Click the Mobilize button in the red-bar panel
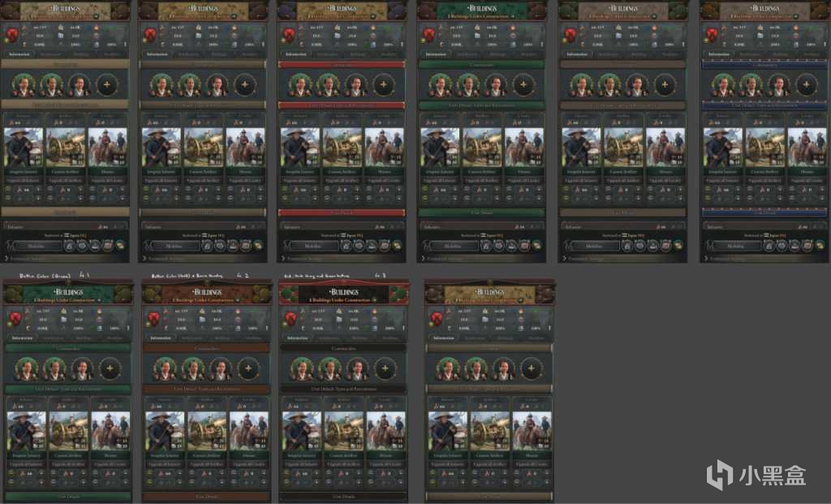Viewport: 831px width, 504px height. [x=312, y=246]
